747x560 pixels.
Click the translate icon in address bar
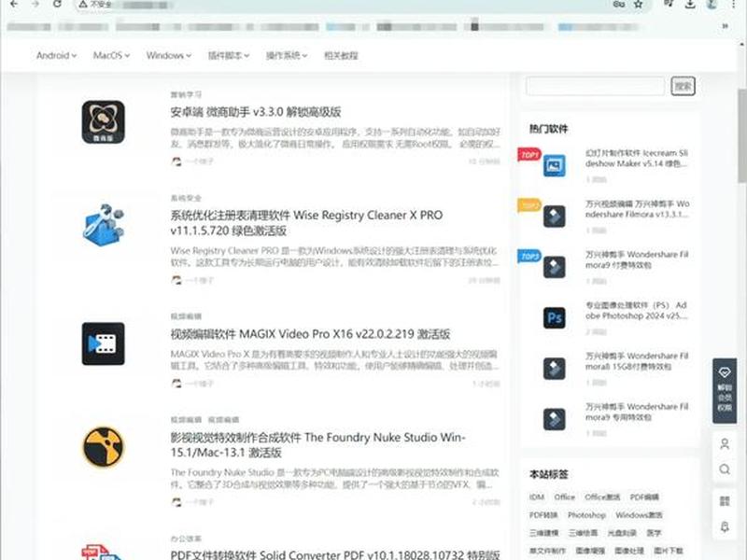(619, 4)
